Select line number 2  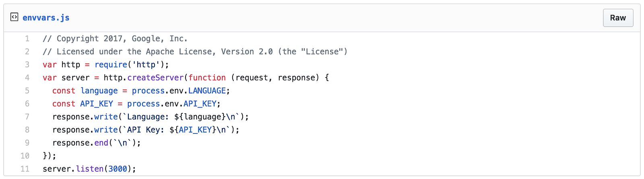click(x=27, y=52)
